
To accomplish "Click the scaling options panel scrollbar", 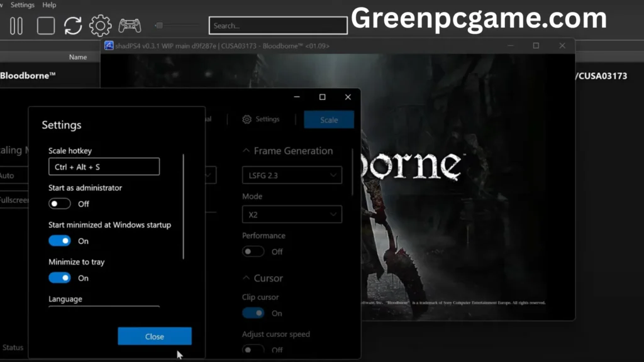I will pos(352,172).
